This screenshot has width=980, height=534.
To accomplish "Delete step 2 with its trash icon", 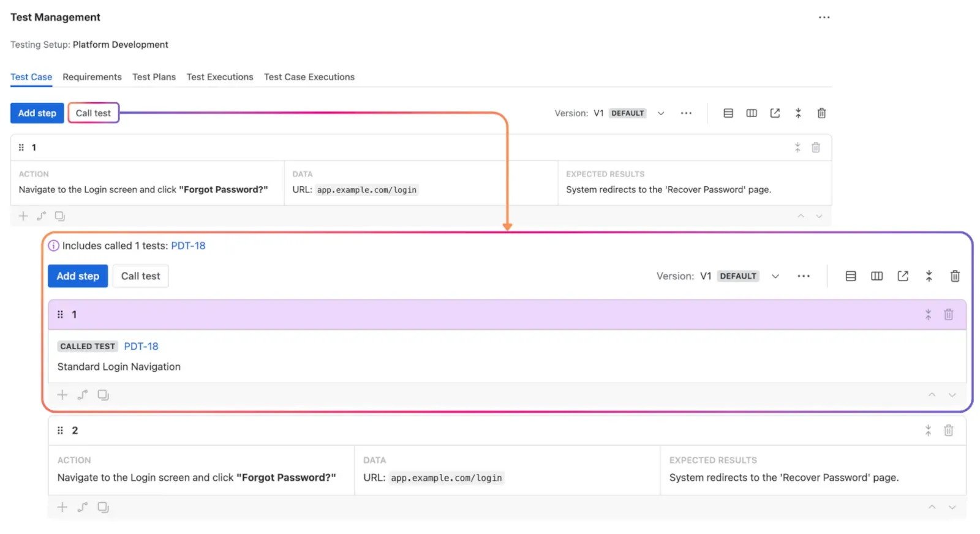I will tap(948, 431).
